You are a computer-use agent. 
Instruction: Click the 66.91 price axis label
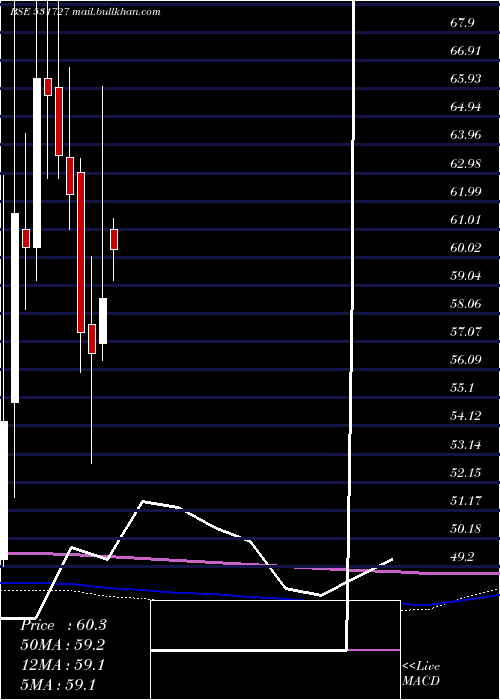tap(466, 50)
